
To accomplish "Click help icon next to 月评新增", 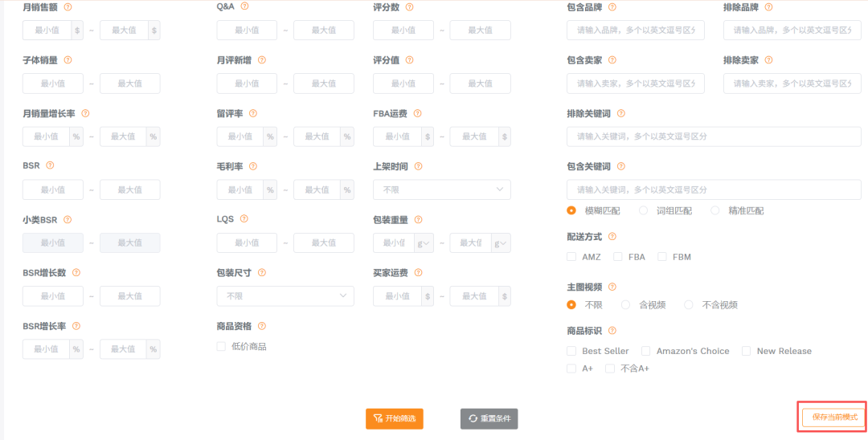I will pyautogui.click(x=262, y=59).
